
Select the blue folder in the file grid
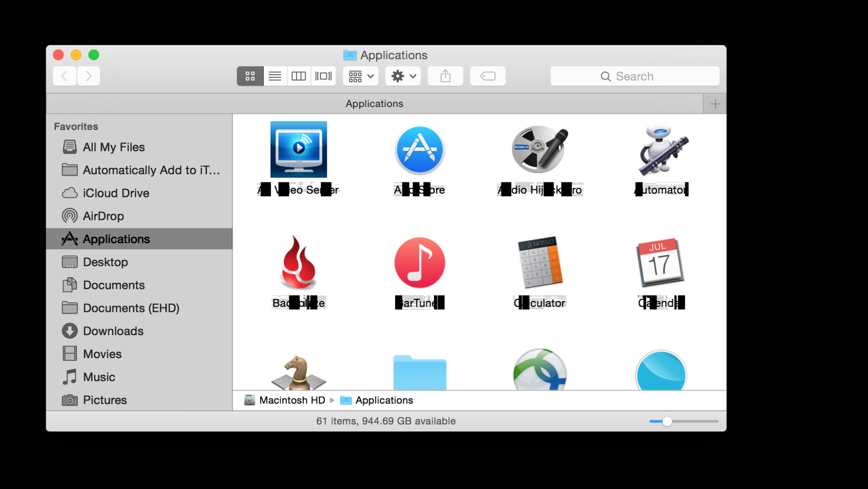[420, 373]
